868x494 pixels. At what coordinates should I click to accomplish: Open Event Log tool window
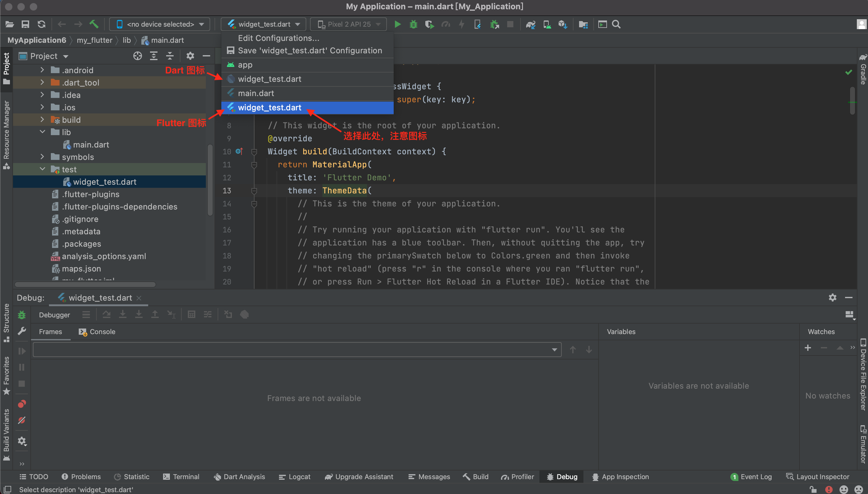coord(751,477)
